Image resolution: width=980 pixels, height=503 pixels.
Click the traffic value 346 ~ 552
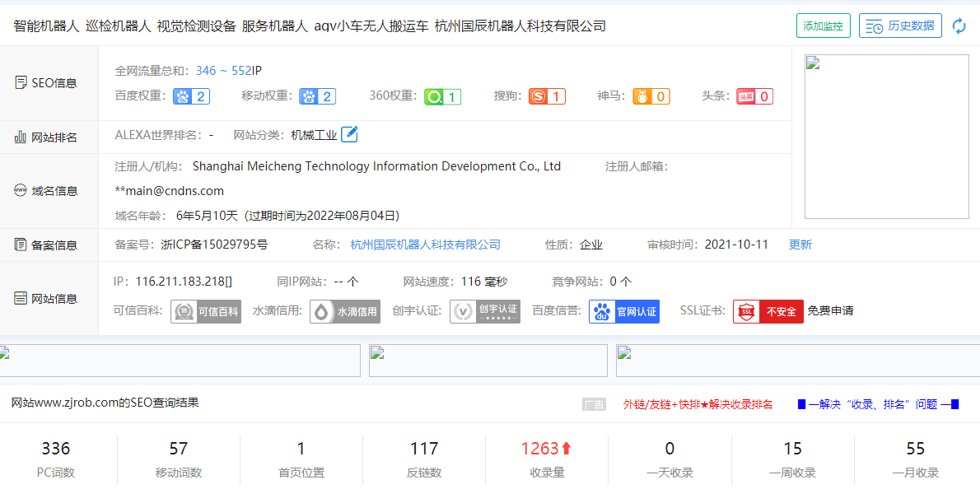(x=224, y=71)
